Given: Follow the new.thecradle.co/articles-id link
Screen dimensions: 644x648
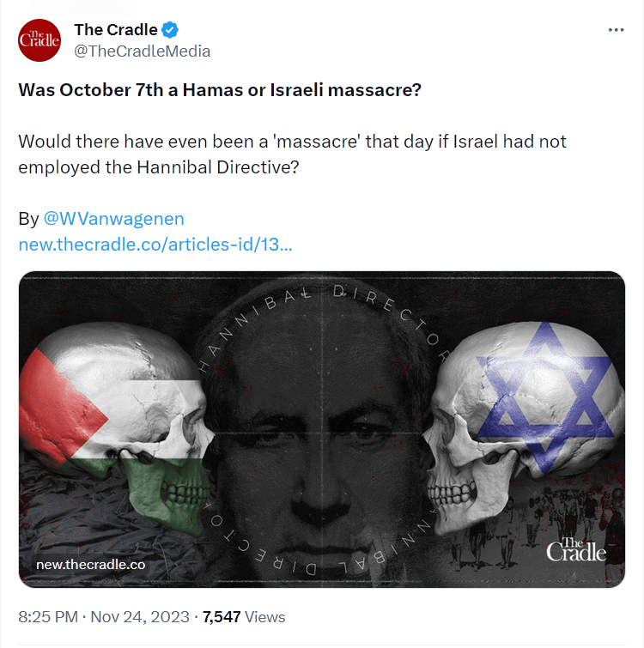Looking at the screenshot, I should tap(155, 245).
